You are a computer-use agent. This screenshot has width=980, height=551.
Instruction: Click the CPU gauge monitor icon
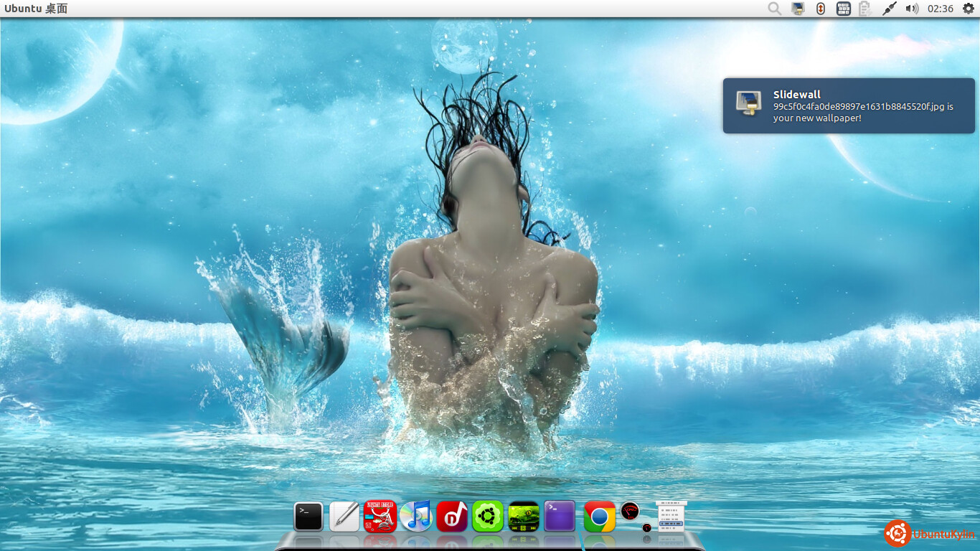(630, 512)
